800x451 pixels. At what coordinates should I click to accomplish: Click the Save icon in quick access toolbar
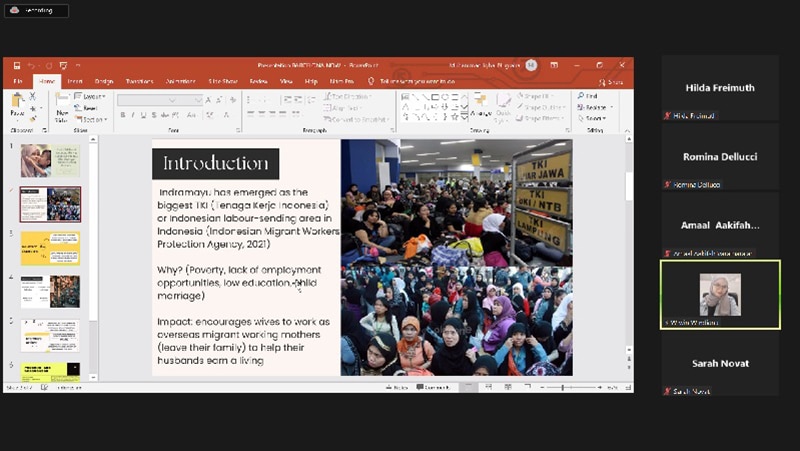17,65
